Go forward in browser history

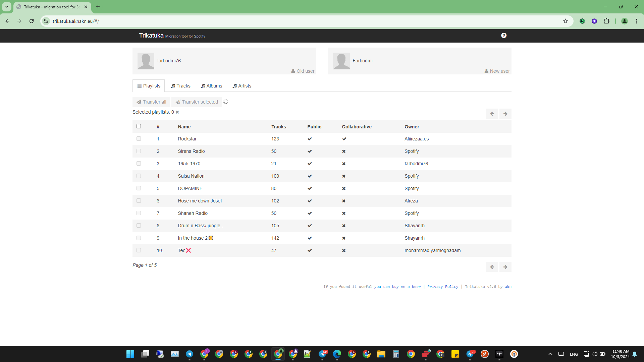point(19,21)
